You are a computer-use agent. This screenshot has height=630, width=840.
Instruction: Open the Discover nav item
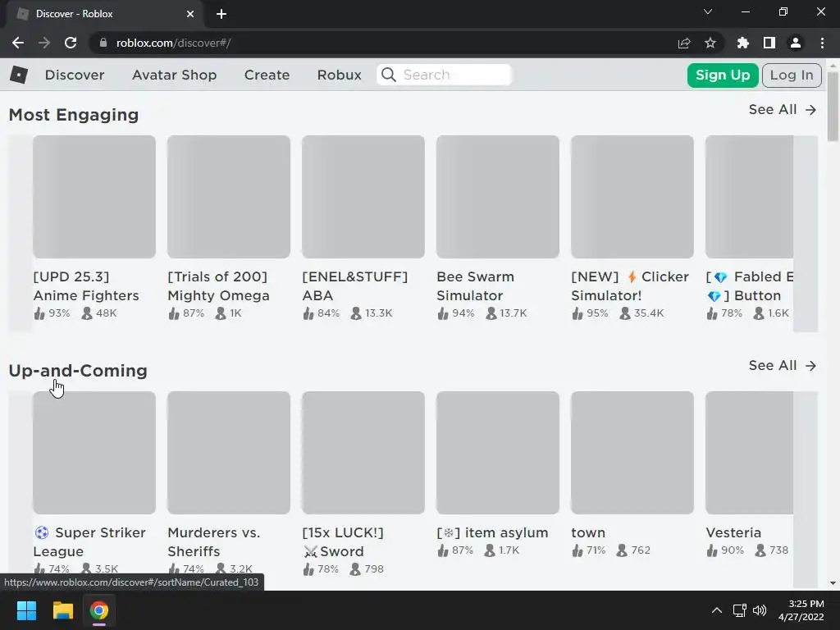(x=75, y=75)
